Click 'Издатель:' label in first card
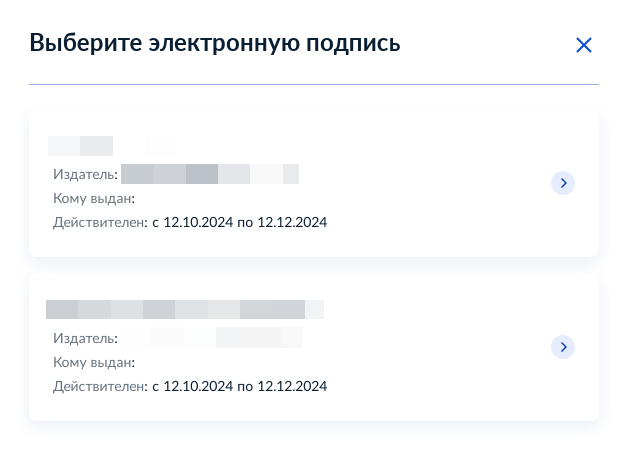624x449 pixels. click(x=86, y=174)
